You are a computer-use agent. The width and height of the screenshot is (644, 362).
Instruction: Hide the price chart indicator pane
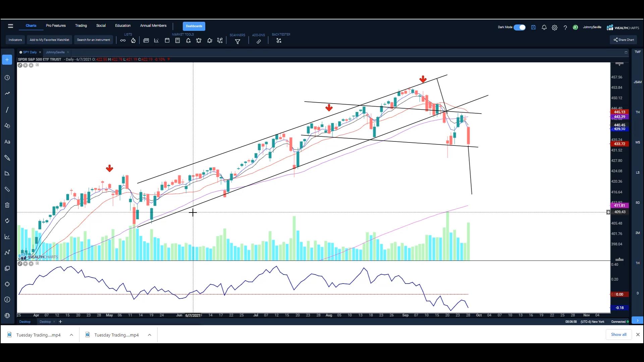[x=20, y=65]
